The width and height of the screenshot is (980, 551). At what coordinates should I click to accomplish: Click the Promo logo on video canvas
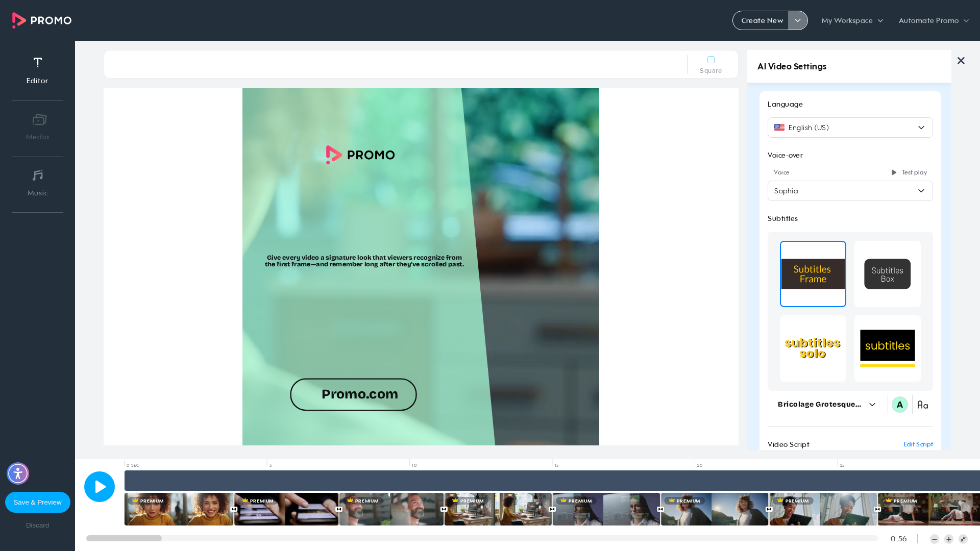coord(360,155)
